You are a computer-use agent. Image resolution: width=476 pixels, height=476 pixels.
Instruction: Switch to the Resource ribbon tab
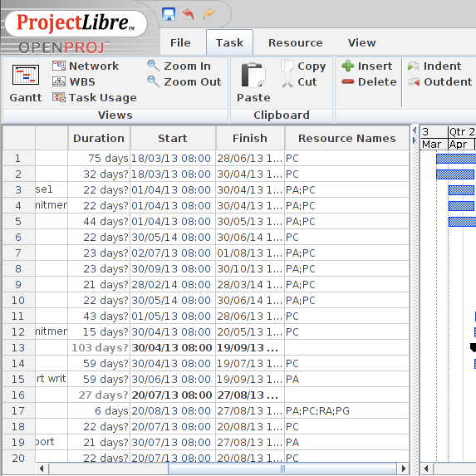tap(296, 43)
